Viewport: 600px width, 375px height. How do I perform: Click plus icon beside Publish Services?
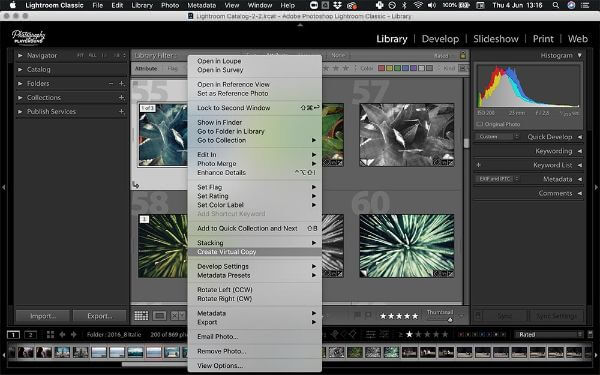coord(122,112)
